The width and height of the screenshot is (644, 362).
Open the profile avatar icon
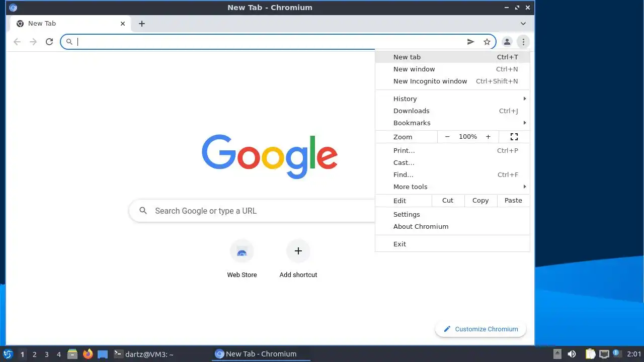pyautogui.click(x=507, y=42)
